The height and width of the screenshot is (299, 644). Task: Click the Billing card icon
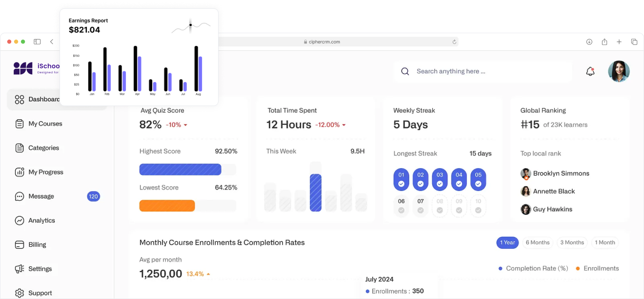(x=20, y=245)
